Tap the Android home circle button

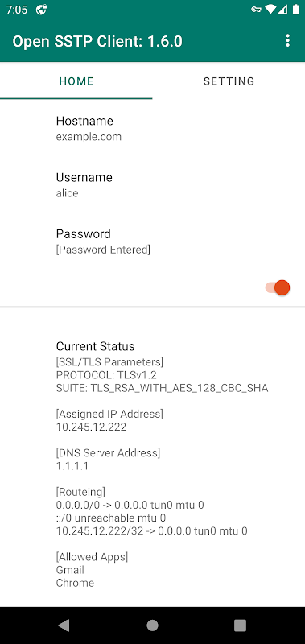coord(152,625)
